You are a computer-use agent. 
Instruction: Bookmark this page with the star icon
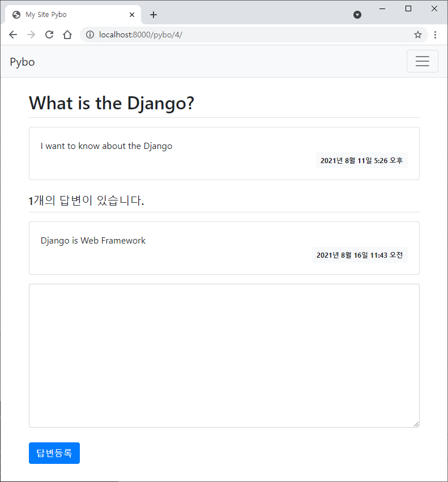(417, 35)
